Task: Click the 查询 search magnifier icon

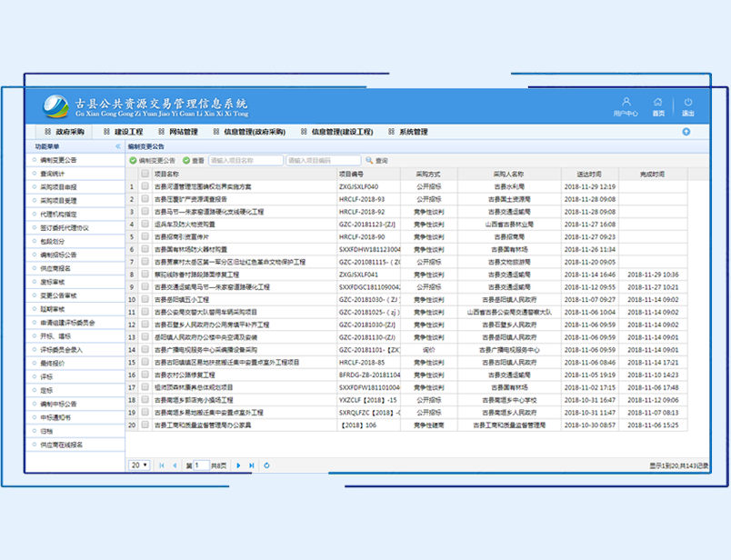Action: [x=369, y=160]
